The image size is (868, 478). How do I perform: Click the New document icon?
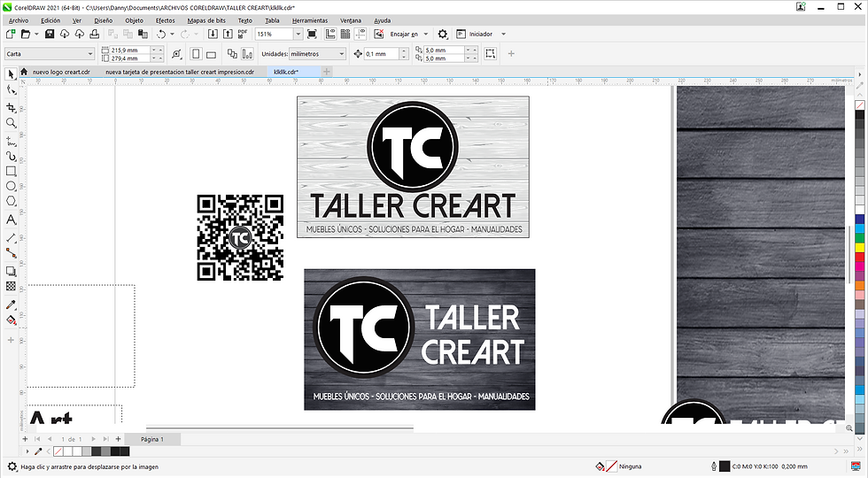click(11, 35)
